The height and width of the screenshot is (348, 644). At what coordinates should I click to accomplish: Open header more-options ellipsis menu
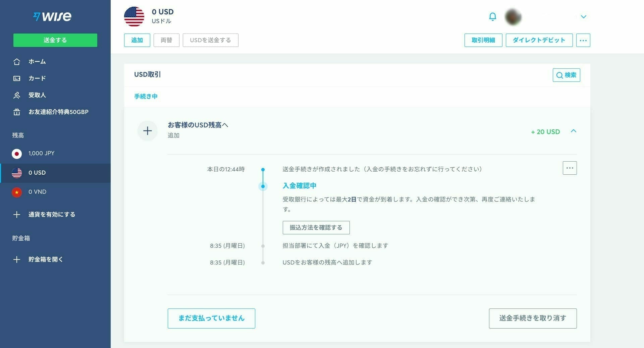pos(583,40)
